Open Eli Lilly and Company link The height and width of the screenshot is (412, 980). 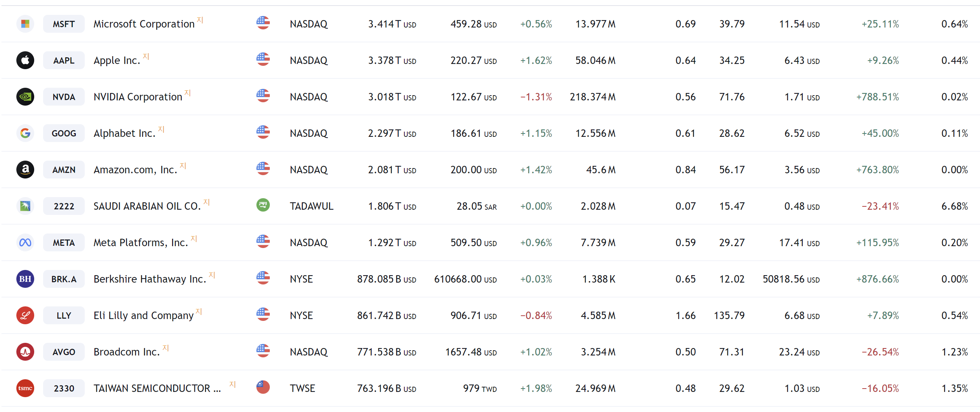pyautogui.click(x=143, y=316)
